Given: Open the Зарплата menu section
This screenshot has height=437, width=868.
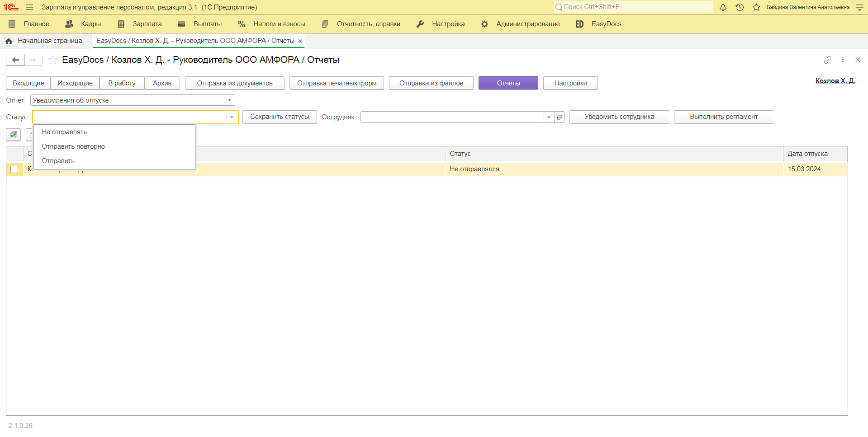Looking at the screenshot, I should 140,24.
